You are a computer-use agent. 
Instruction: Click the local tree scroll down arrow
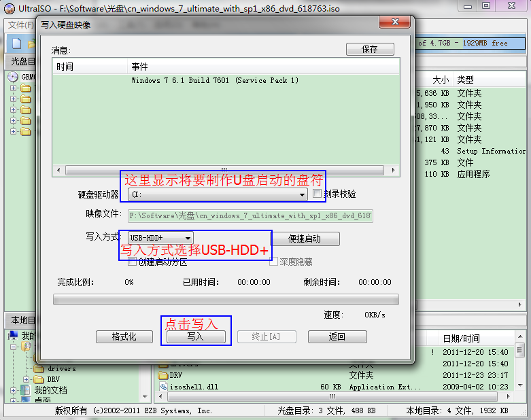click(145, 396)
